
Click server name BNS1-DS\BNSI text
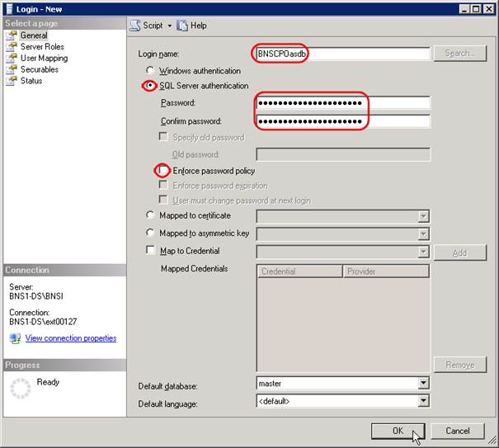pyautogui.click(x=36, y=296)
